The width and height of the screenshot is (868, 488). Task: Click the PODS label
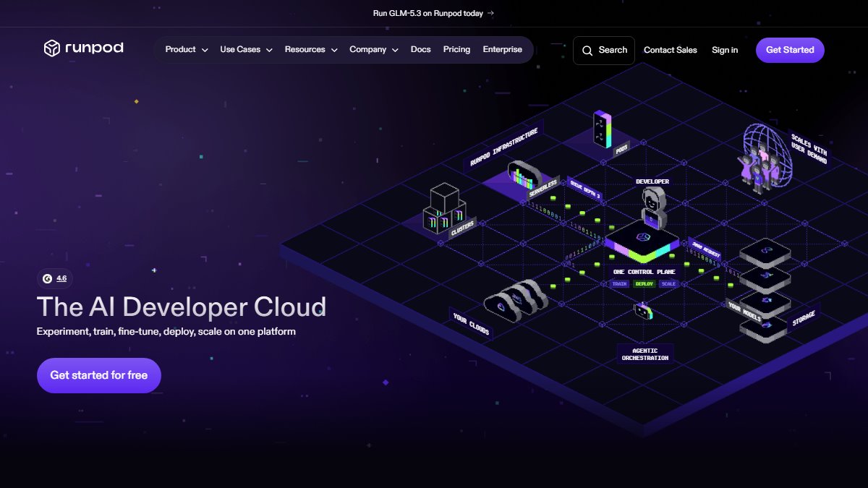click(622, 148)
